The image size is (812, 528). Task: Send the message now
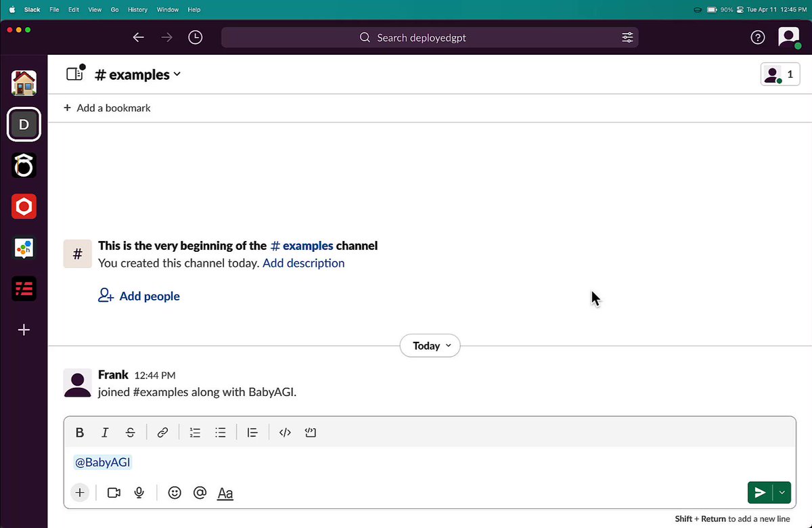[760, 493]
